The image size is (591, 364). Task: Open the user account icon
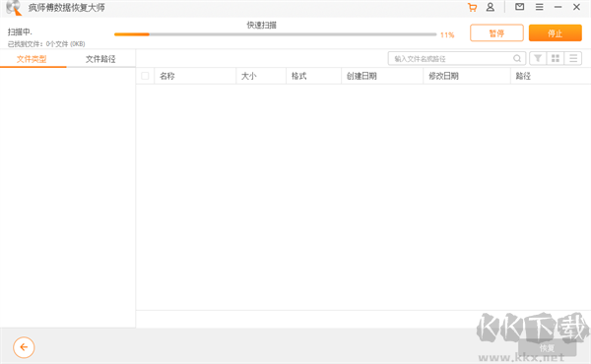click(490, 7)
